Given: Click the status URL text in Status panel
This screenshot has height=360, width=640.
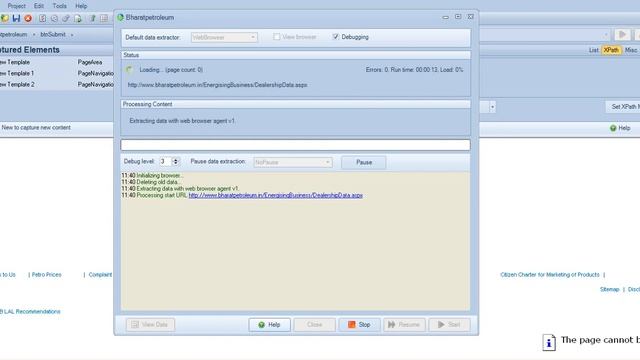Looking at the screenshot, I should pyautogui.click(x=217, y=85).
